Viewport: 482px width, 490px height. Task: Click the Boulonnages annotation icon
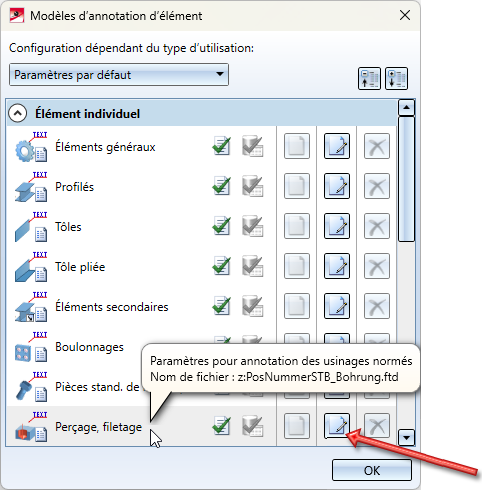click(x=31, y=347)
